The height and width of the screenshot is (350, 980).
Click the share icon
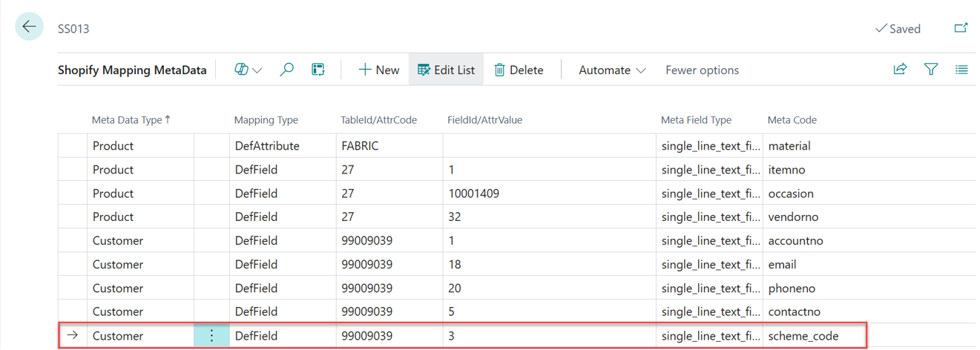[x=900, y=70]
